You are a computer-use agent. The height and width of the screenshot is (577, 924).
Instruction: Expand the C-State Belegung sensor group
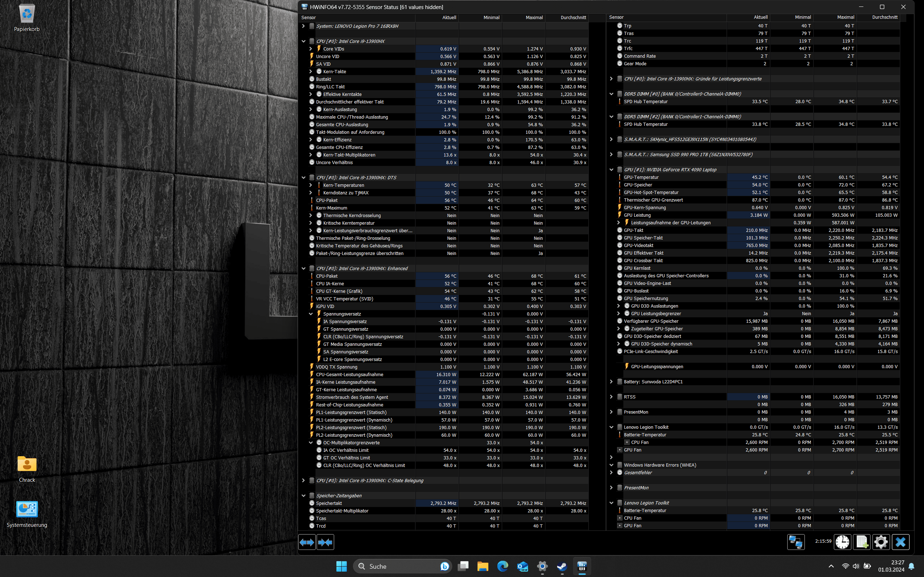point(304,480)
